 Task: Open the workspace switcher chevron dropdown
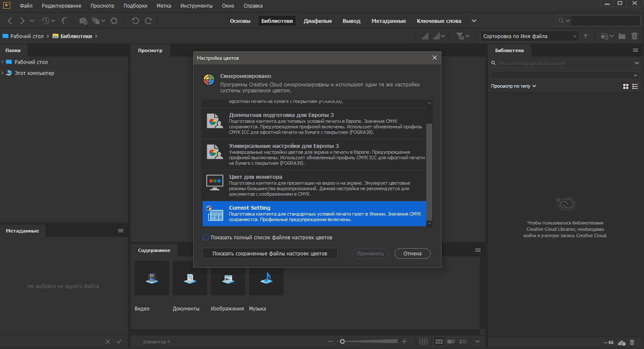(474, 21)
